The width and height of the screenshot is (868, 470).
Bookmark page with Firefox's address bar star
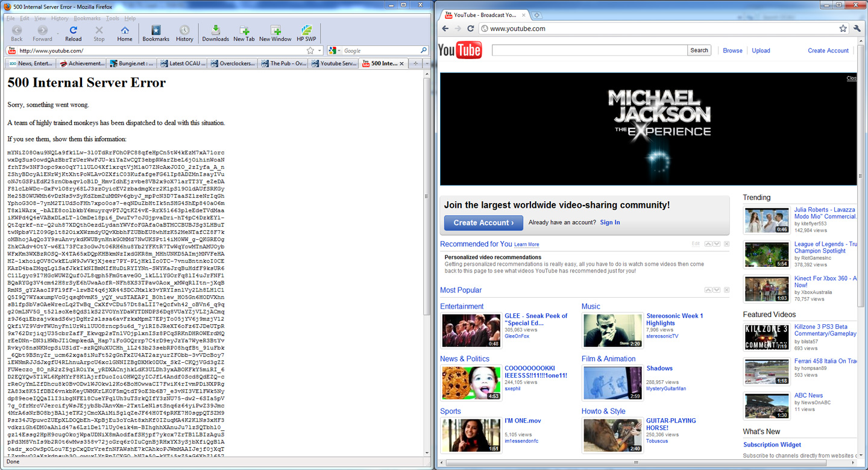(x=310, y=51)
